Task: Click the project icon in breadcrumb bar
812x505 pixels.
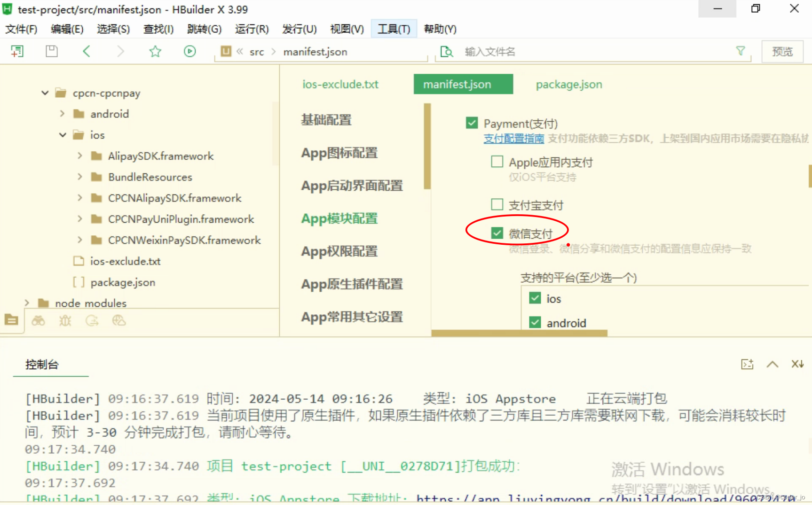Action: tap(226, 51)
